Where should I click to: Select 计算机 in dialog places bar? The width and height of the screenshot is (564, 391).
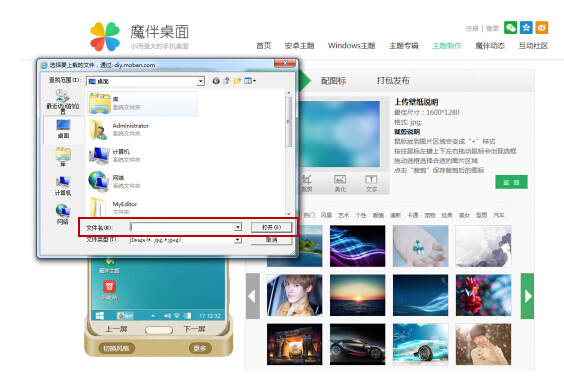63,186
